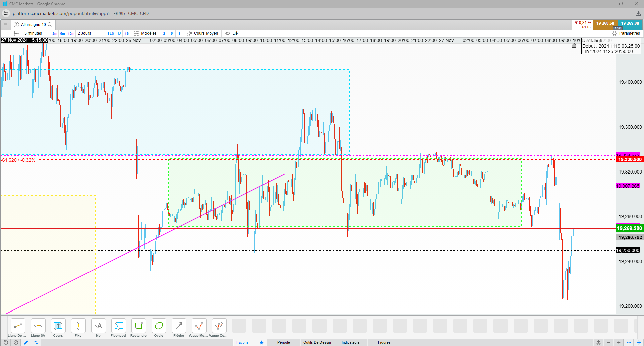Click the circle-slash clear drawings icon
This screenshot has height=346, width=644.
[x=16, y=342]
